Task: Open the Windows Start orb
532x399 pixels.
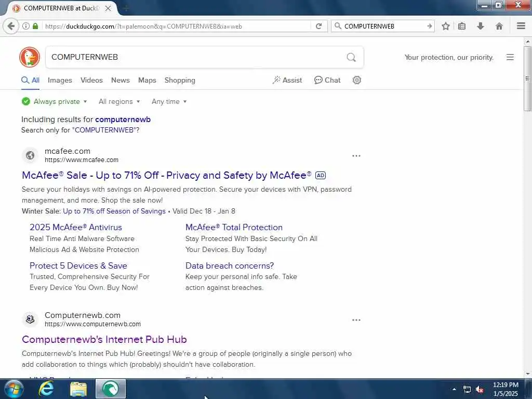Action: tap(14, 389)
